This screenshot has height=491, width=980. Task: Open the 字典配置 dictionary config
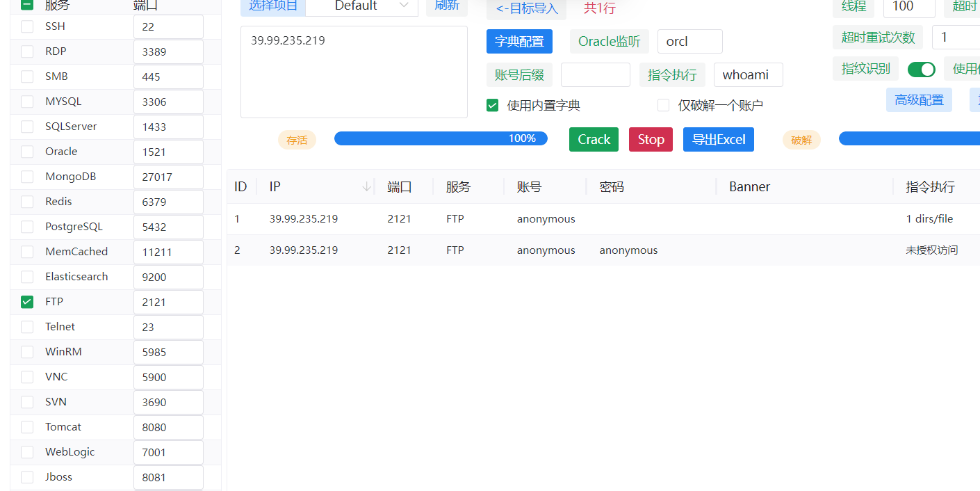pyautogui.click(x=519, y=42)
